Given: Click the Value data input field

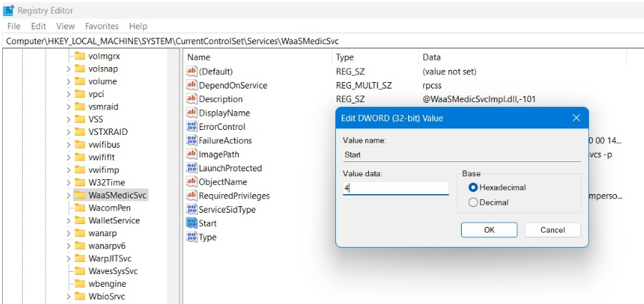Looking at the screenshot, I should click(x=395, y=188).
